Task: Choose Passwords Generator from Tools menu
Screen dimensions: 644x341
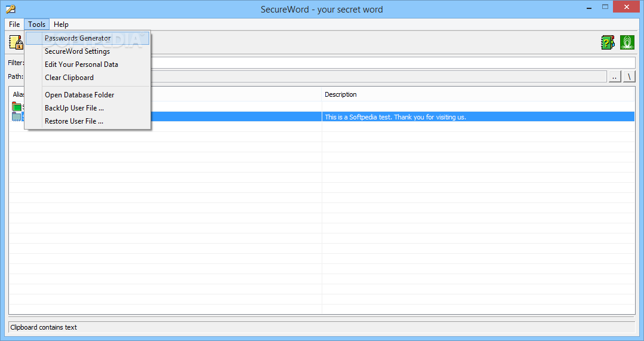Action: click(88, 38)
